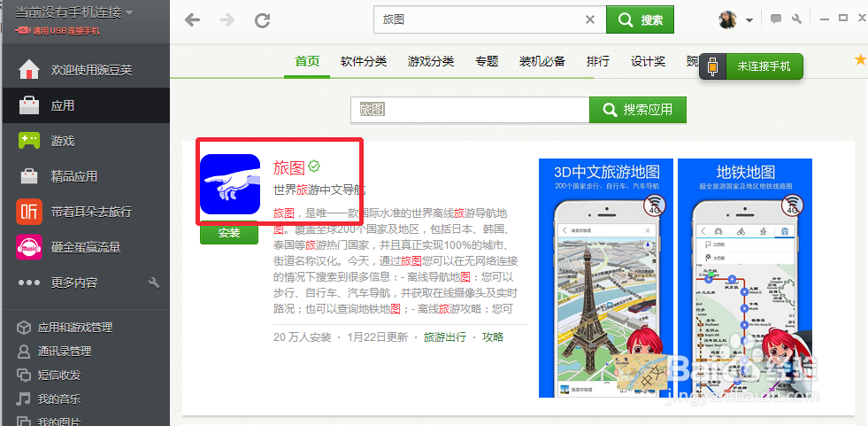The height and width of the screenshot is (426, 868).
Task: Open 精品应用 in the sidebar
Action: tap(86, 176)
